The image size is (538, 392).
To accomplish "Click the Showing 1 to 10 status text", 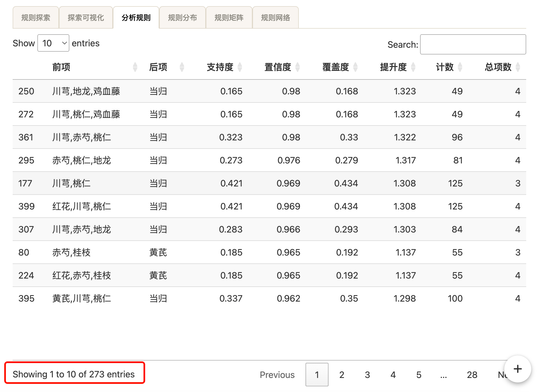I will coord(74,374).
